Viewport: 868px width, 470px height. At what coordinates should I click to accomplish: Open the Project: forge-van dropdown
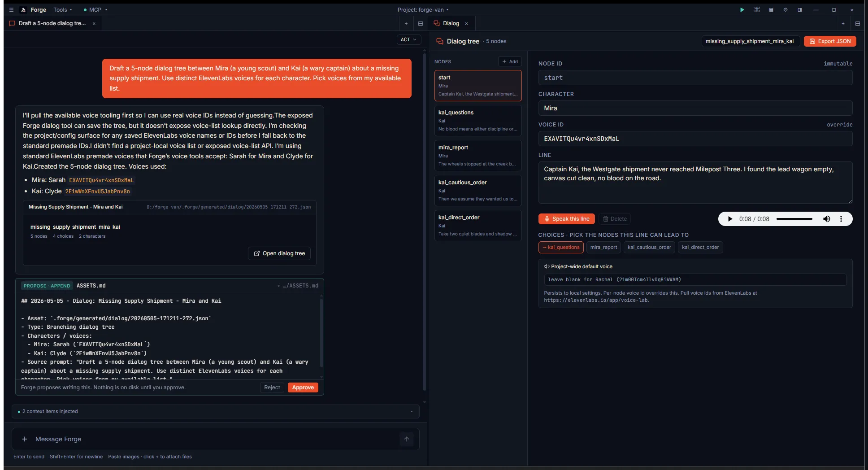coord(423,9)
